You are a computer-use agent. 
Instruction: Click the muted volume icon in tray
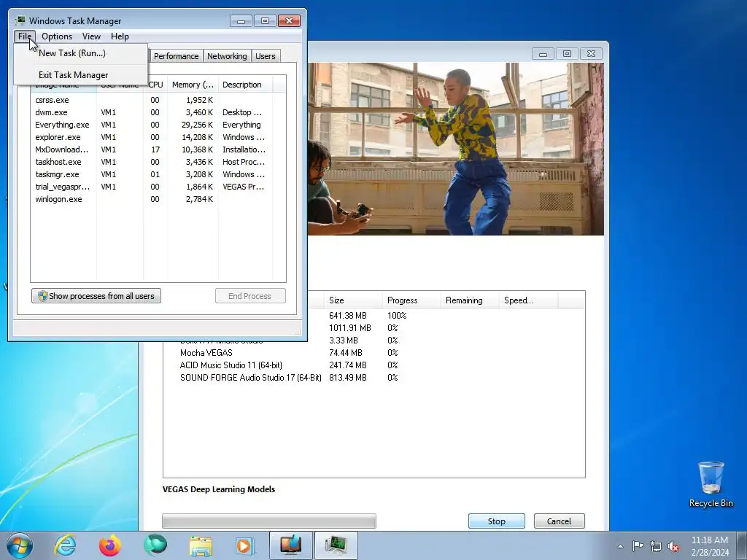[673, 546]
